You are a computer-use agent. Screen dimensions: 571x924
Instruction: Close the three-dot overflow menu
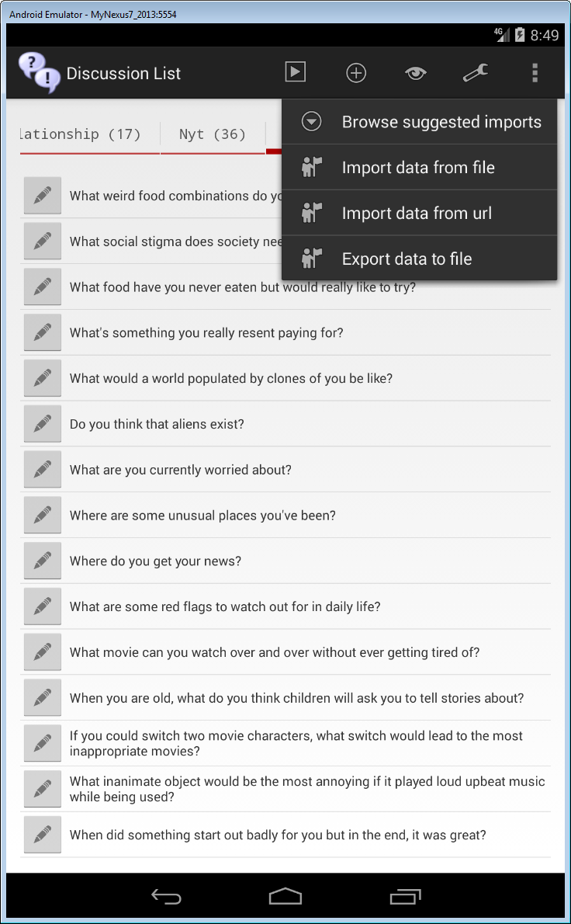[535, 73]
